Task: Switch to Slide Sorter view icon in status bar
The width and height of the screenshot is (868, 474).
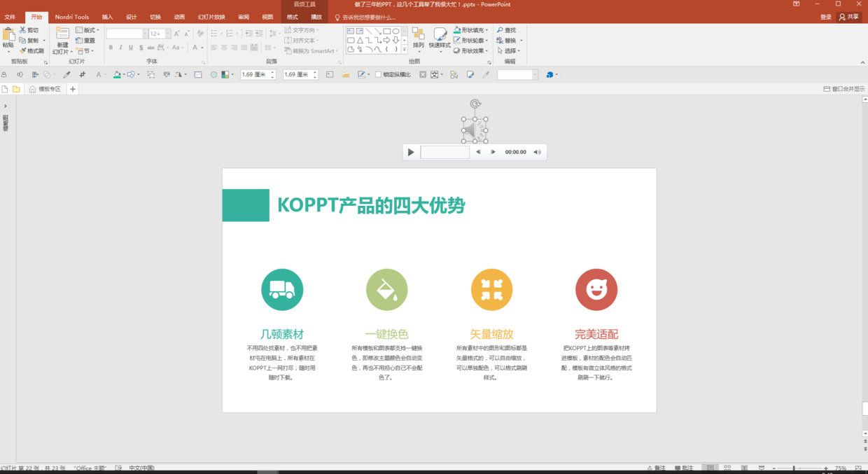Action: point(727,468)
